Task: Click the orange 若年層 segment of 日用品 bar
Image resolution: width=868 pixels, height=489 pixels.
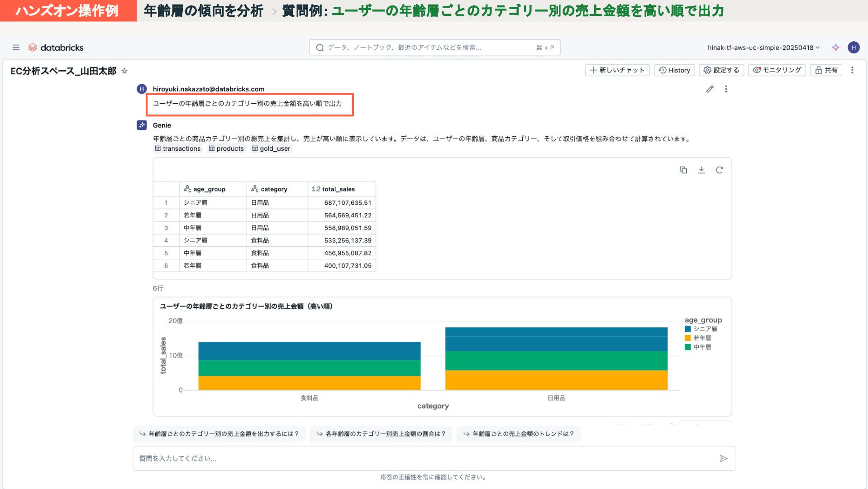Action: click(556, 380)
